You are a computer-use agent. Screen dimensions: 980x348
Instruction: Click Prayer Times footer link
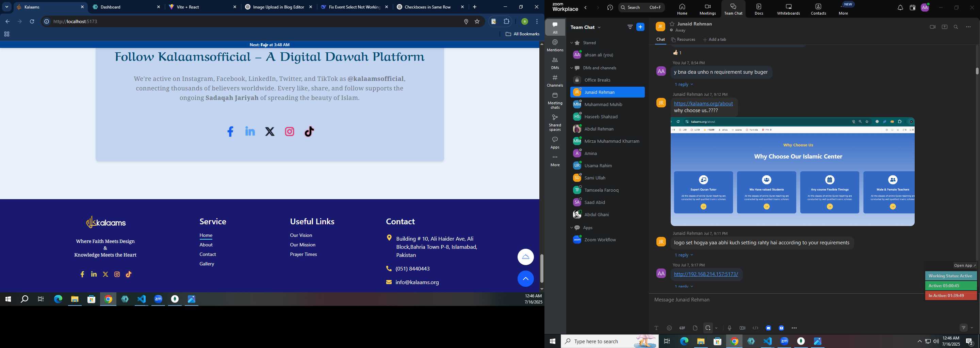[x=303, y=254]
